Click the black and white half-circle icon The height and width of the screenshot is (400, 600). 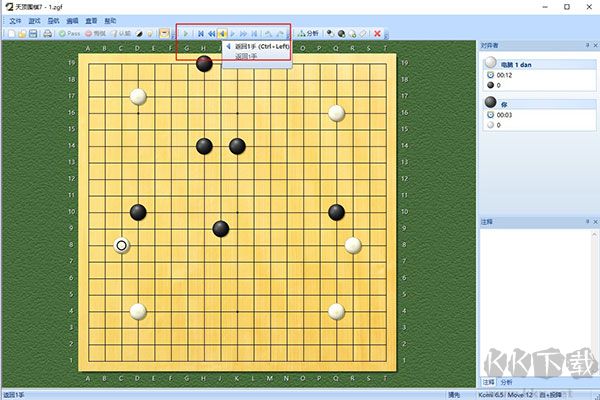point(140,34)
